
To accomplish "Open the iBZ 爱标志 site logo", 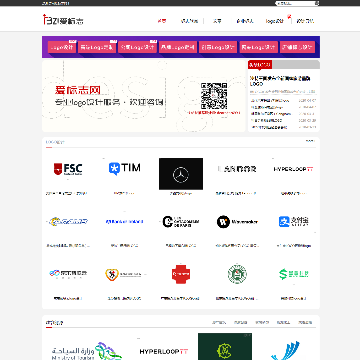I will pyautogui.click(x=63, y=21).
